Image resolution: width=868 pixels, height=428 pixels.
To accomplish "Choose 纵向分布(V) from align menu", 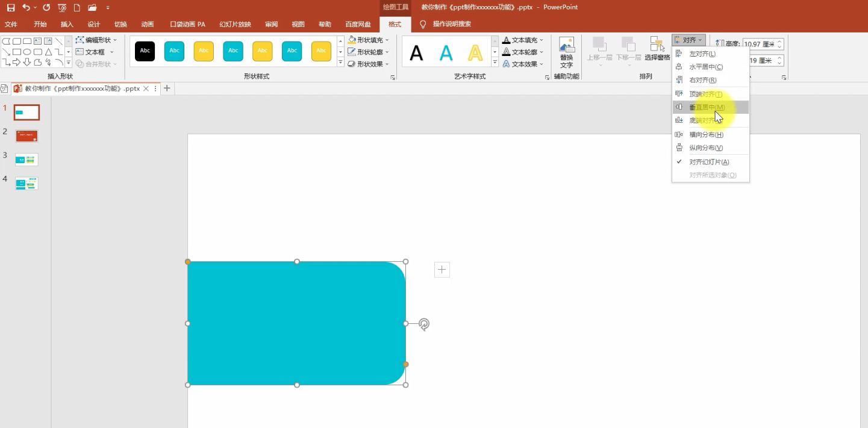I will pos(711,147).
